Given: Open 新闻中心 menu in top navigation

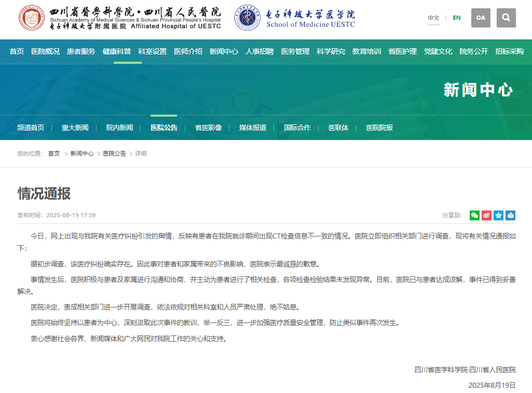Looking at the screenshot, I should pos(224,51).
